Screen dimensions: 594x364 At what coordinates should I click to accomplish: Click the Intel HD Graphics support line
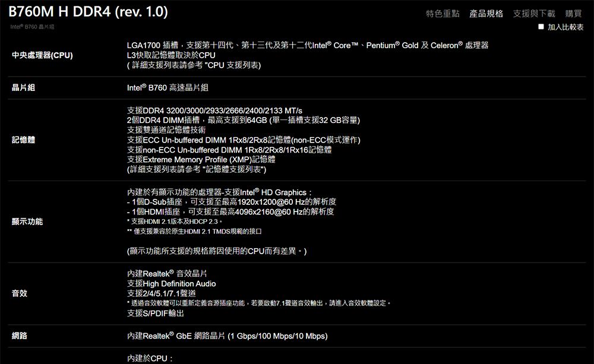point(219,192)
